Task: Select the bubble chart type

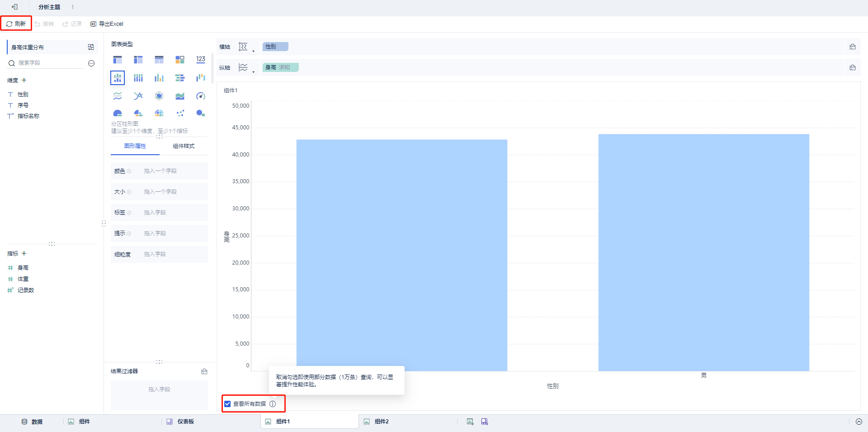Action: click(x=201, y=113)
